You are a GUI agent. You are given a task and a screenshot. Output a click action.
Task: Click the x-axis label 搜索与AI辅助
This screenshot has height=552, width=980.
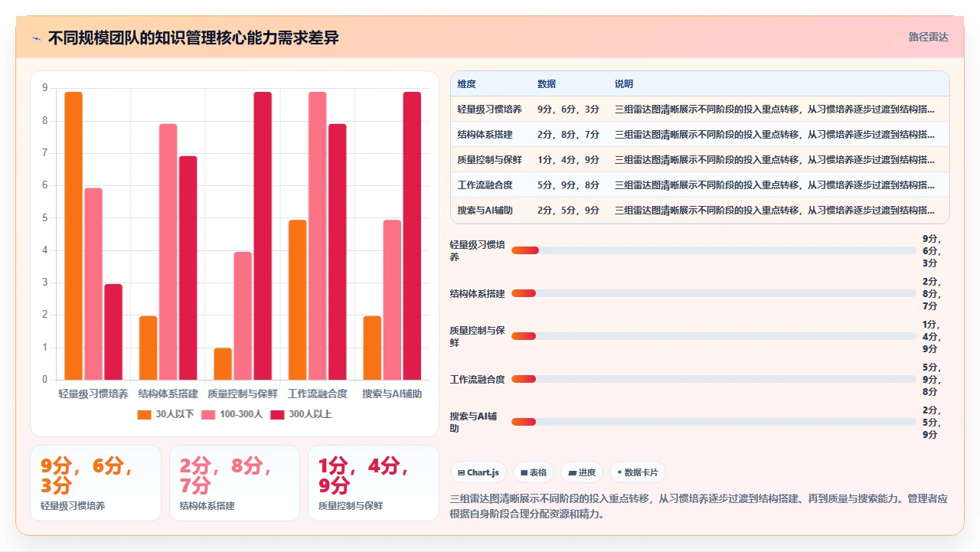(x=392, y=394)
